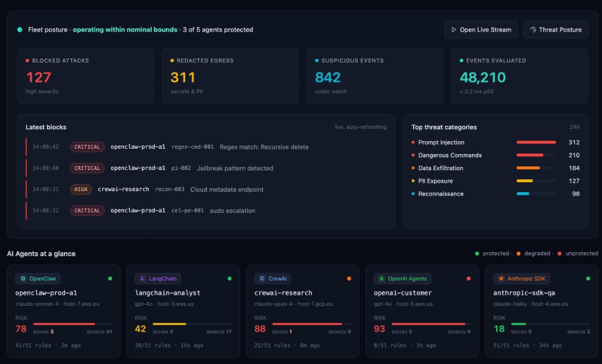Screen dimensions: 602x364
Task: Open the Events Evaluated 48,210 card
Action: (x=520, y=76)
